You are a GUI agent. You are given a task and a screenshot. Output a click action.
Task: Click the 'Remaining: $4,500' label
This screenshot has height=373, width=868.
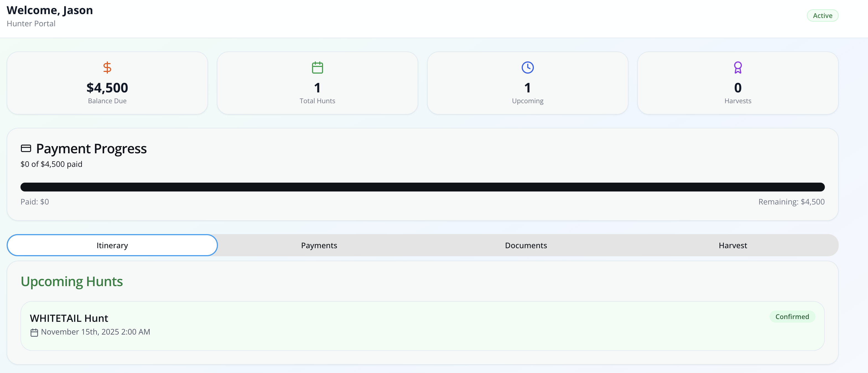[791, 201]
